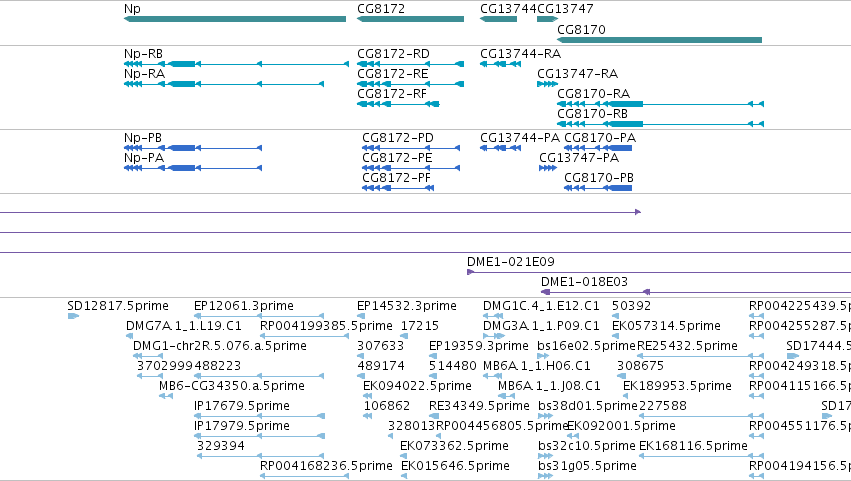Select protein CG8170-PB

[599, 178]
